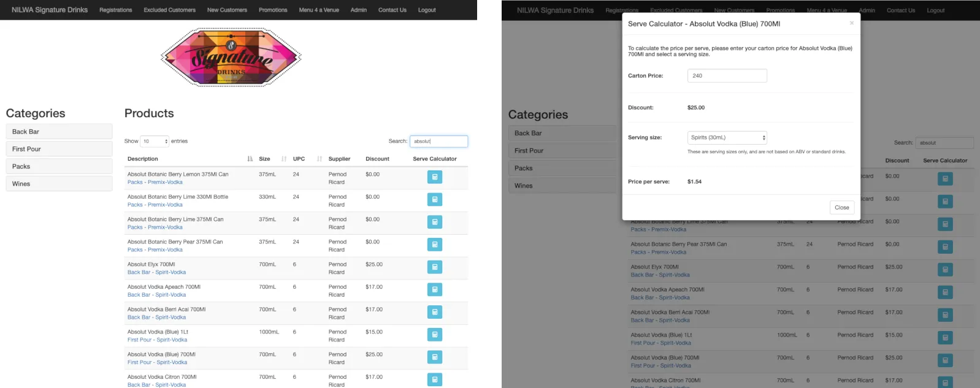Open serve calculator for Berry Pear 375Ml Can, undimmed page

tap(435, 245)
